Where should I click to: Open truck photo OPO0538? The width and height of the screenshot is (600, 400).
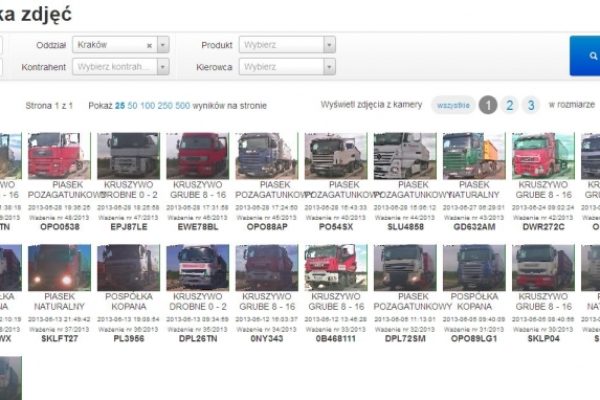[x=59, y=156]
